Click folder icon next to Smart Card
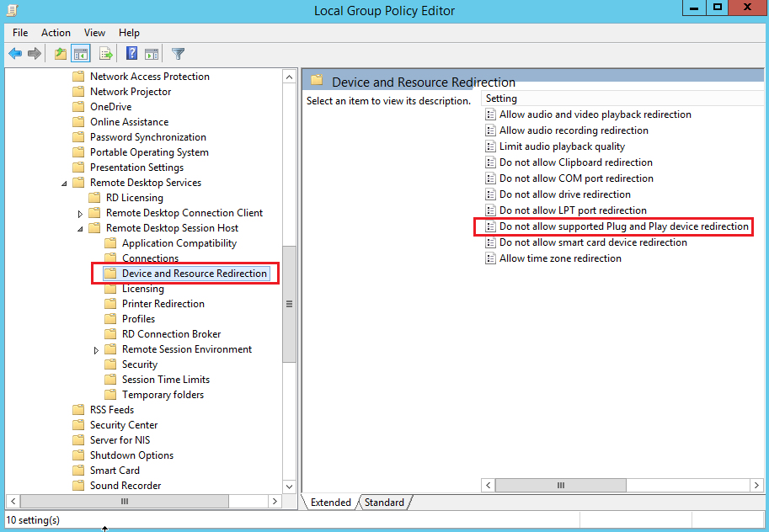Screen dimensions: 769x532 [78, 471]
